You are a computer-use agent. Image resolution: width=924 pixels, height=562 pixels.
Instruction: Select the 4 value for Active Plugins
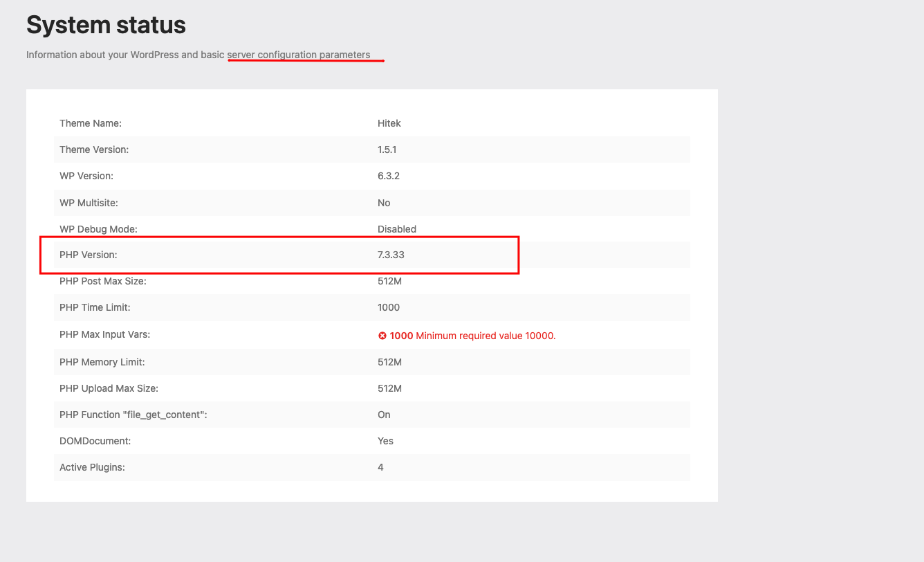click(x=380, y=467)
